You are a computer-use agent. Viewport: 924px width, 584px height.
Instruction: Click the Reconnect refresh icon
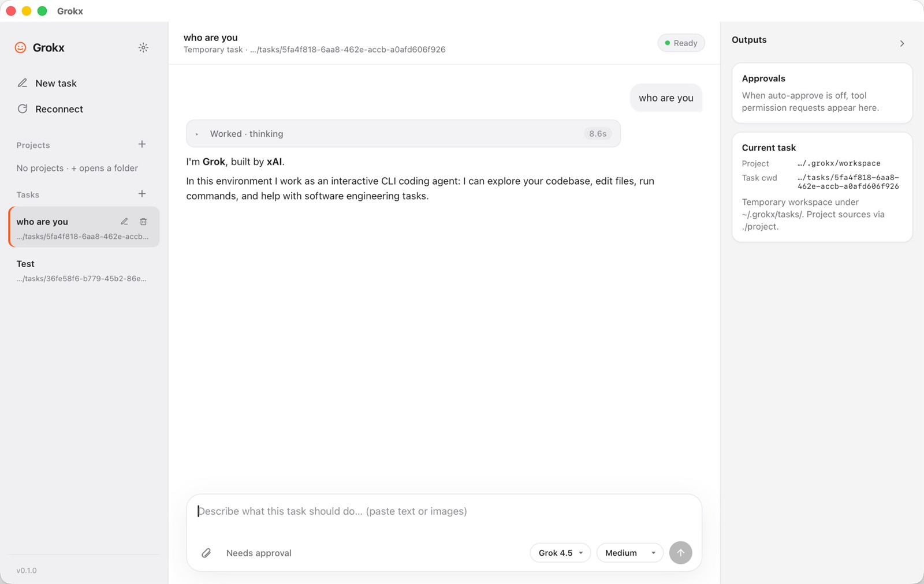[23, 108]
